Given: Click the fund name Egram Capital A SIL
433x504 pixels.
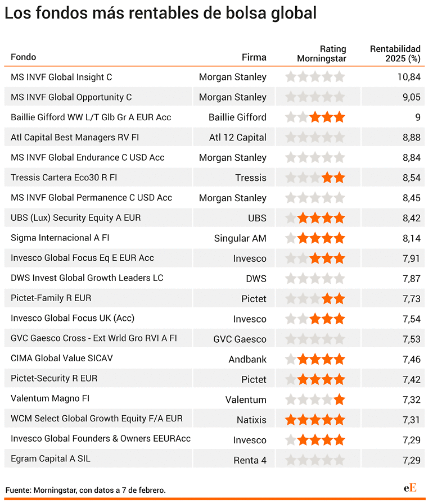Looking at the screenshot, I should (x=51, y=458).
